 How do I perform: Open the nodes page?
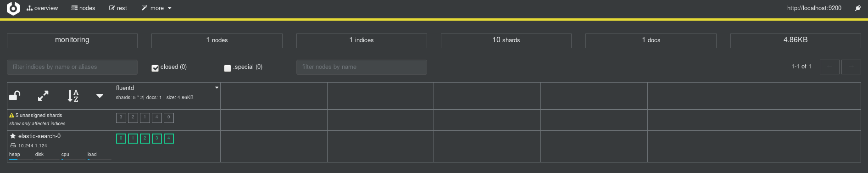83,8
